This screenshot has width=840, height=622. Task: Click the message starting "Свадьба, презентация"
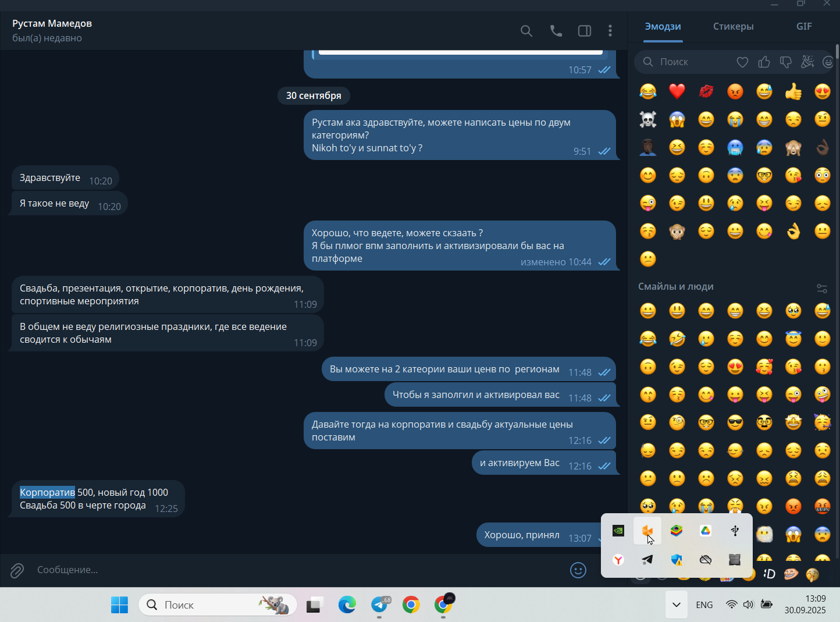(168, 295)
